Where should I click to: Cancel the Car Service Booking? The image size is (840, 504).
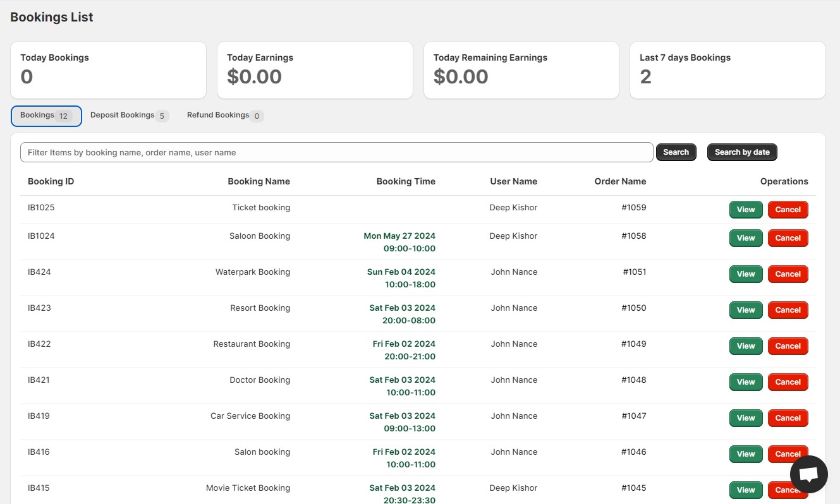pos(788,418)
